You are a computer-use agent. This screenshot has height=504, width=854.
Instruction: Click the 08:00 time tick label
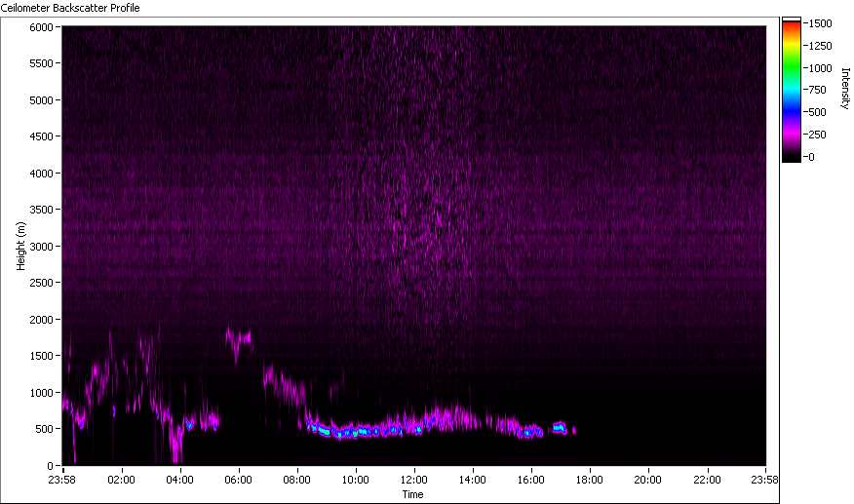(296, 480)
